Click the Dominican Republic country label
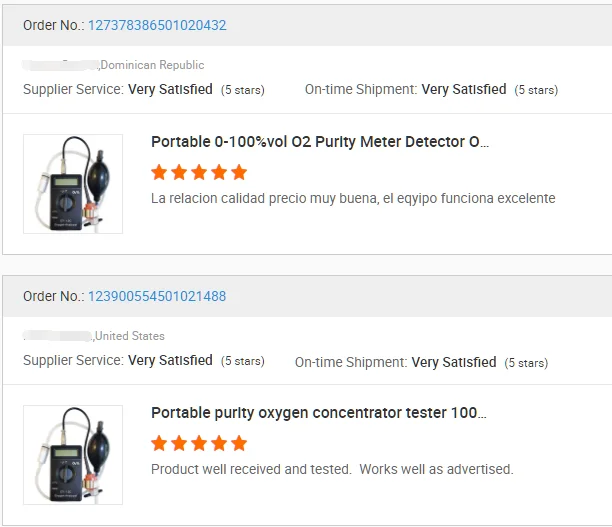This screenshot has height=527, width=612. click(152, 65)
